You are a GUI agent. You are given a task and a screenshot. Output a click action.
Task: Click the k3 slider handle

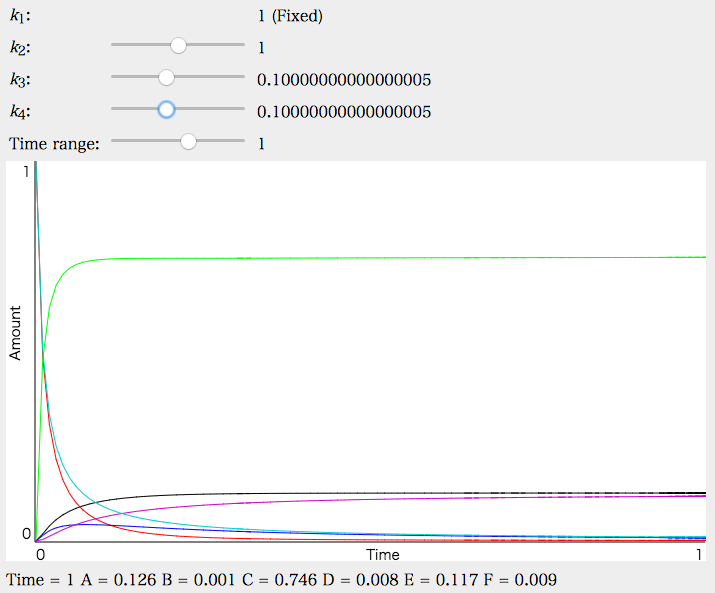click(166, 77)
